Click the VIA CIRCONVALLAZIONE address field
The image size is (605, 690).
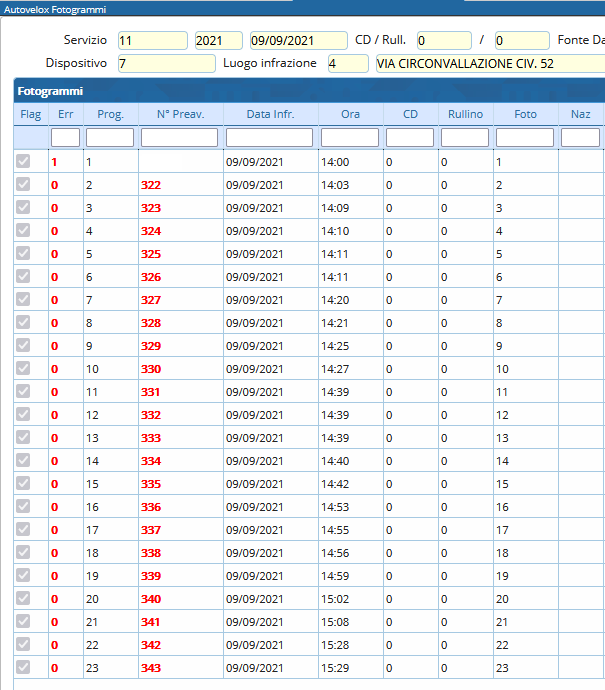[x=489, y=64]
